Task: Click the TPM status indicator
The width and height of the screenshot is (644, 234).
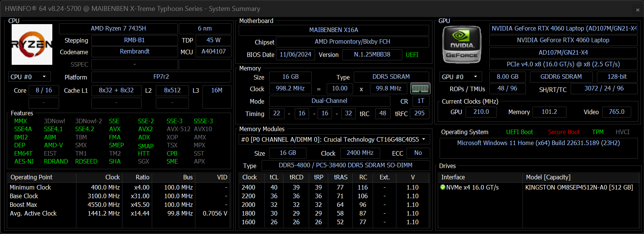Action: 598,132
